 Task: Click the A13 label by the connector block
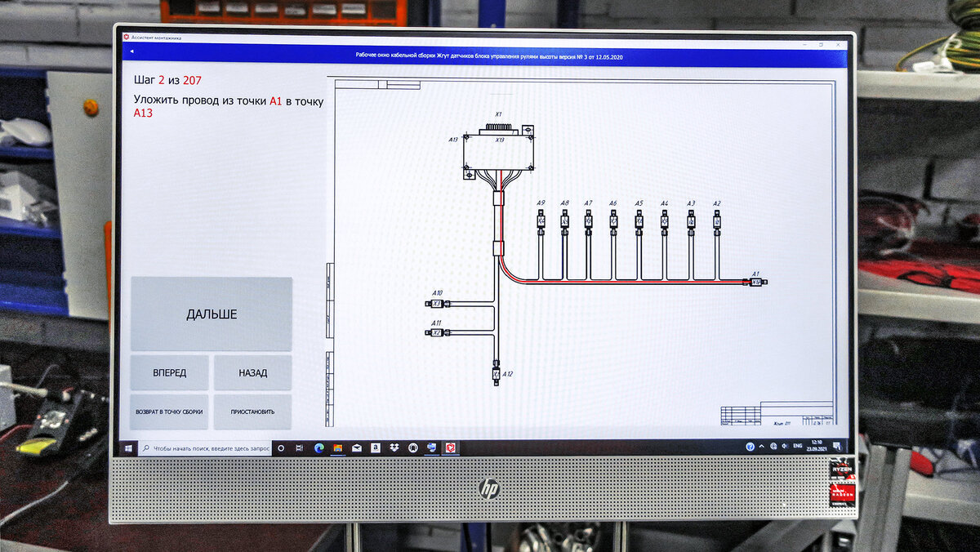point(453,140)
